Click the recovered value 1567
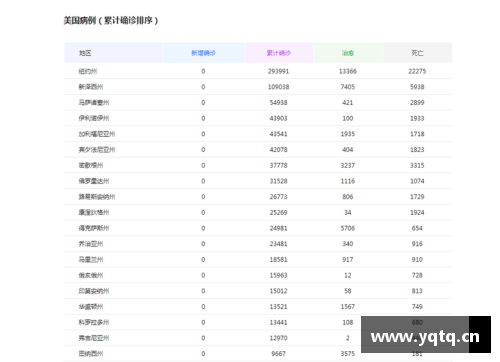 point(348,306)
